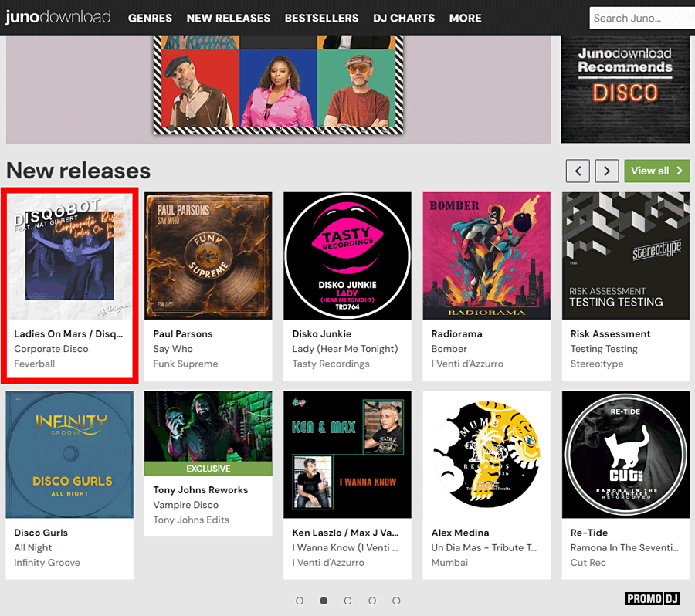Image resolution: width=695 pixels, height=616 pixels.
Task: Open I Wanna Know (I Venti ... title link
Action: (345, 548)
